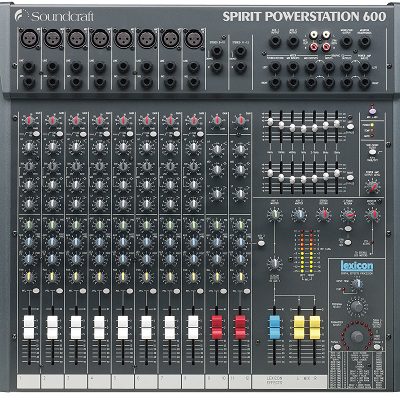Adjust stereo 9-10 green aux knob

(217, 225)
